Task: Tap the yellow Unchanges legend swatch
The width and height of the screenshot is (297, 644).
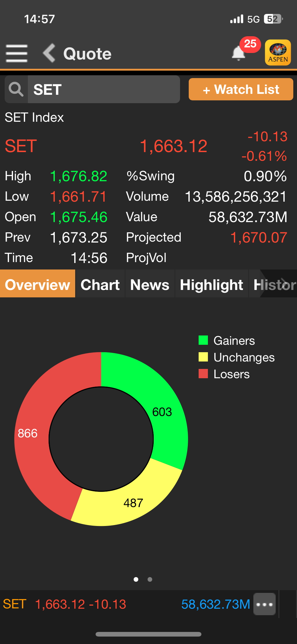Action: tap(203, 357)
